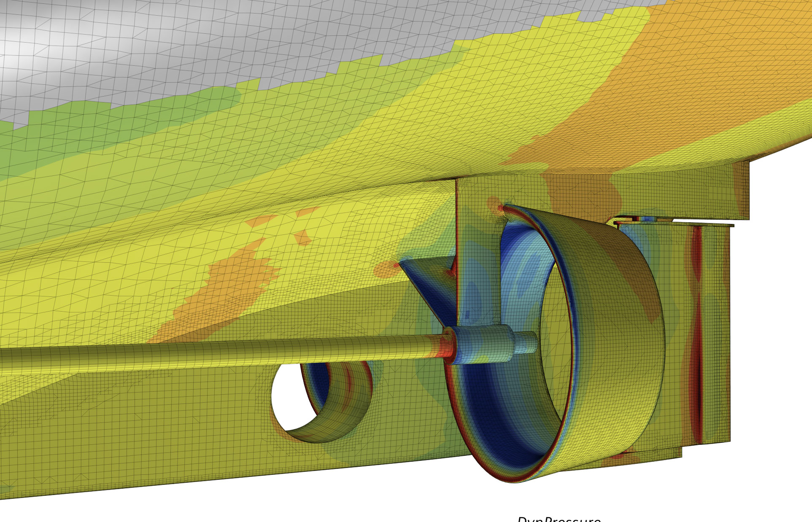The image size is (812, 522).
Task: Select the large ducted propeller nozzle ring
Action: click(x=555, y=344)
